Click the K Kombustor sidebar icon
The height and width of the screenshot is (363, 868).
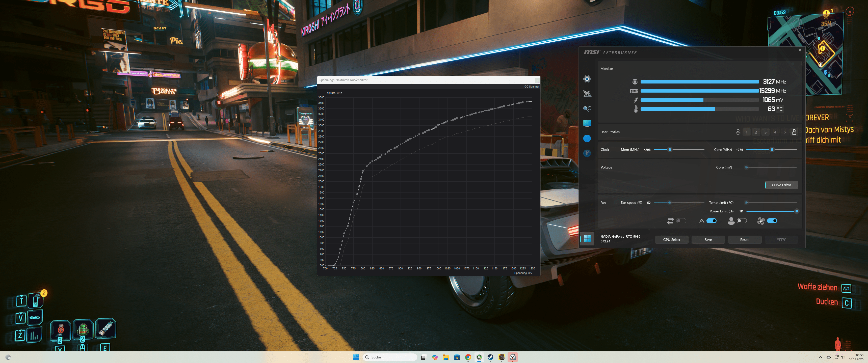pos(587,153)
